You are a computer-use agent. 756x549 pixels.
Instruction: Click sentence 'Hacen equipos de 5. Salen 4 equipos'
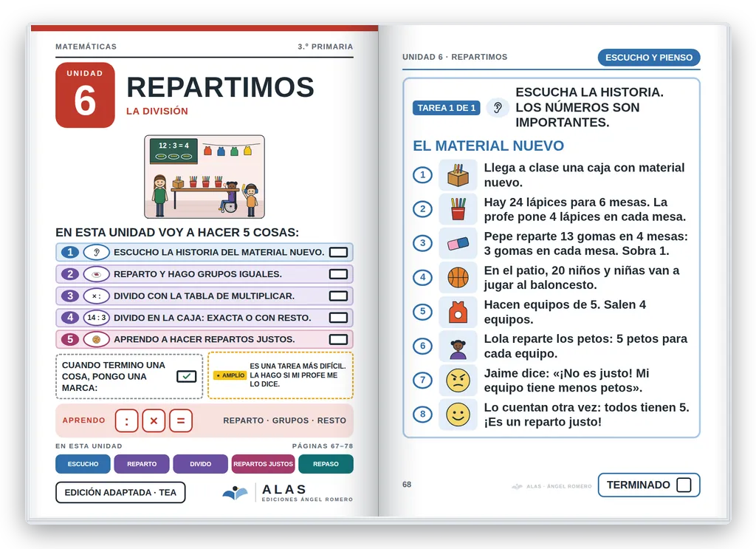pyautogui.click(x=565, y=312)
